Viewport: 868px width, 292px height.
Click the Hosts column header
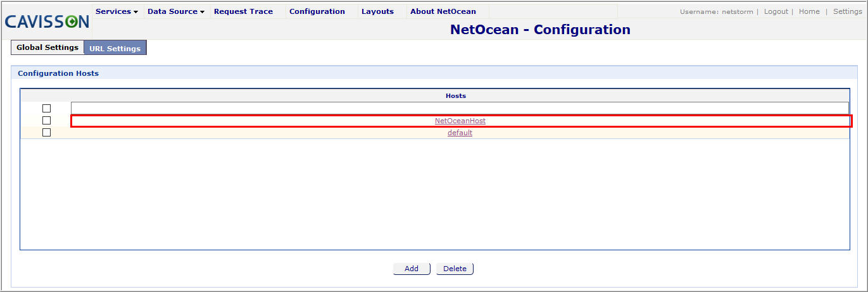(456, 95)
